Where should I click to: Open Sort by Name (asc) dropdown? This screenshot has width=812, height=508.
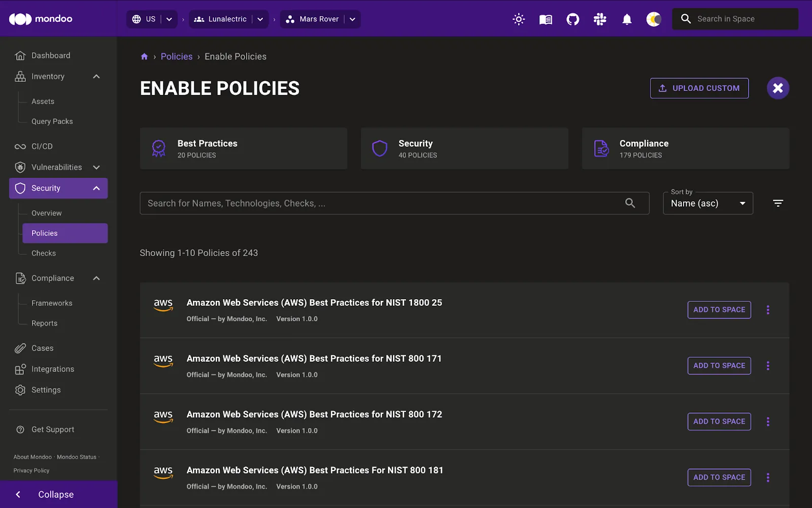(708, 203)
